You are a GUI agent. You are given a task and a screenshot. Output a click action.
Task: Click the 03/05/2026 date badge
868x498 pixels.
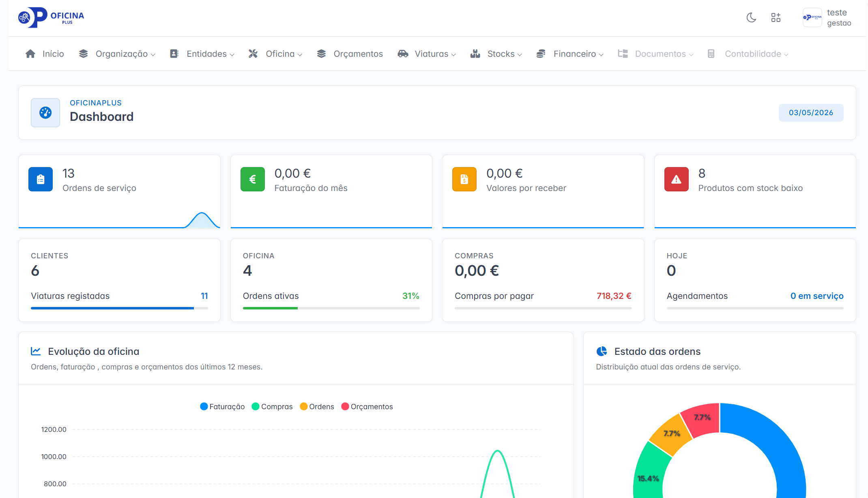(811, 113)
